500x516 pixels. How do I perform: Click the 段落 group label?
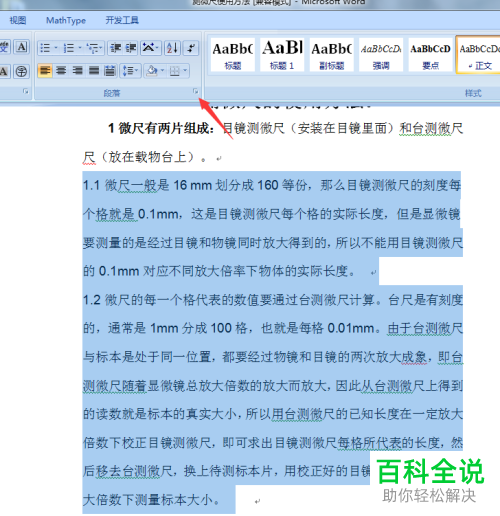(112, 93)
